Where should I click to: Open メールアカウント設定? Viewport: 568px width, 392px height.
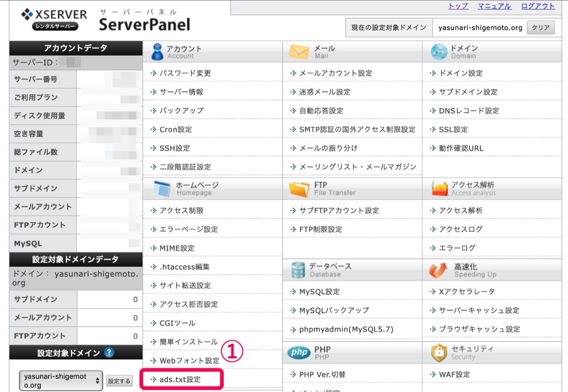[x=336, y=73]
